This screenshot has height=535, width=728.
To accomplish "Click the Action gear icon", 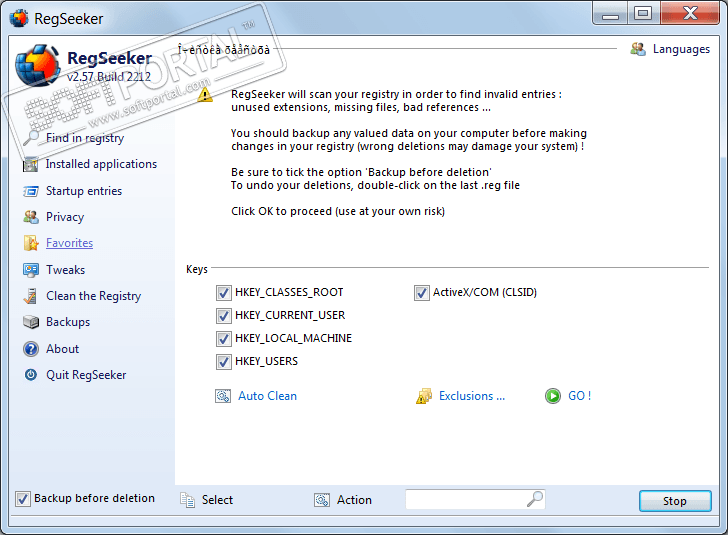I will [322, 500].
